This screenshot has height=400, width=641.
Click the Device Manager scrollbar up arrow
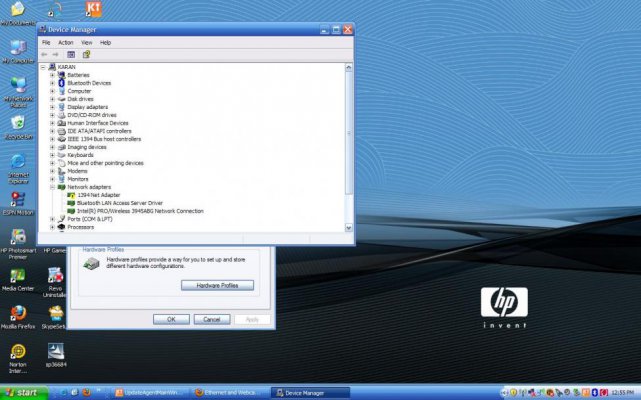tap(349, 67)
